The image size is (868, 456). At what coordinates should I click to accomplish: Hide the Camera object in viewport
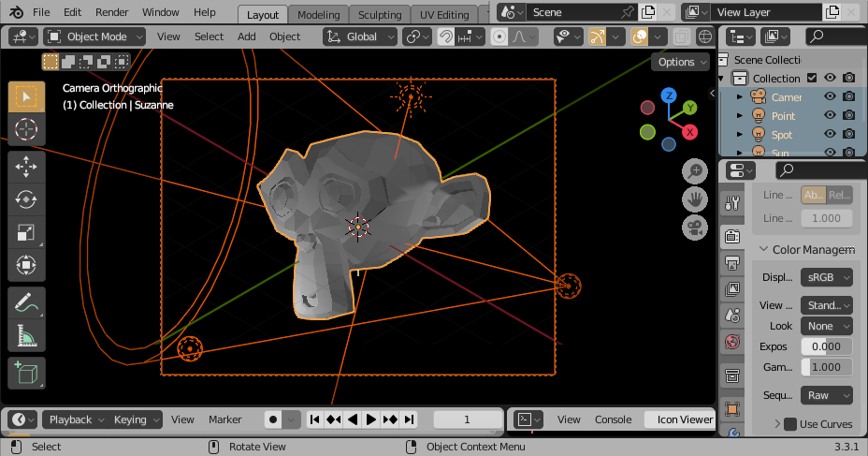point(830,97)
